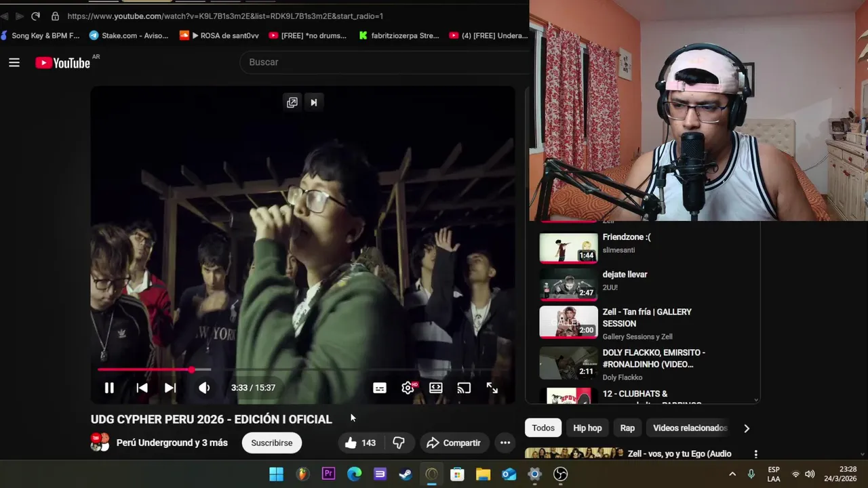Open the YouTube hamburger guide menu
The image size is (868, 488).
14,62
